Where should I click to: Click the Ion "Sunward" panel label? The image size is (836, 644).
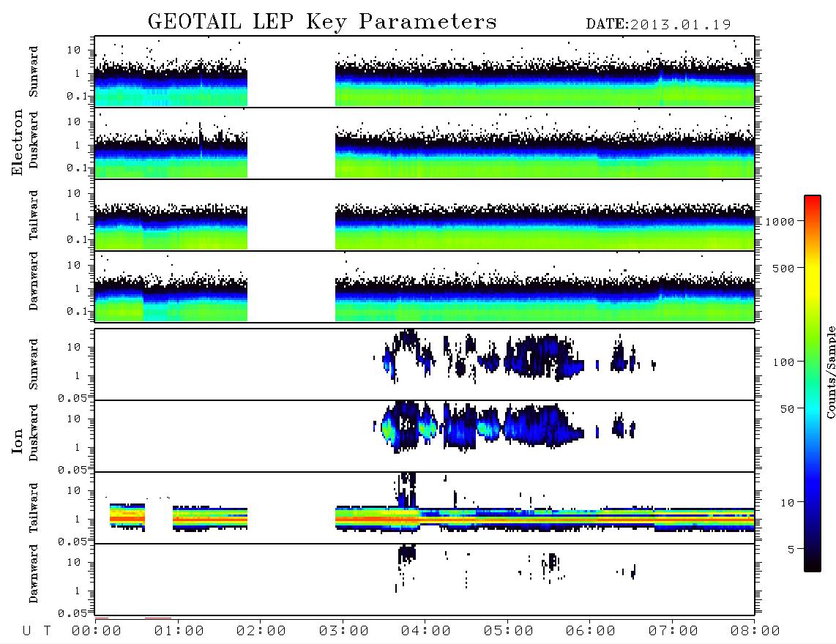[x=34, y=364]
